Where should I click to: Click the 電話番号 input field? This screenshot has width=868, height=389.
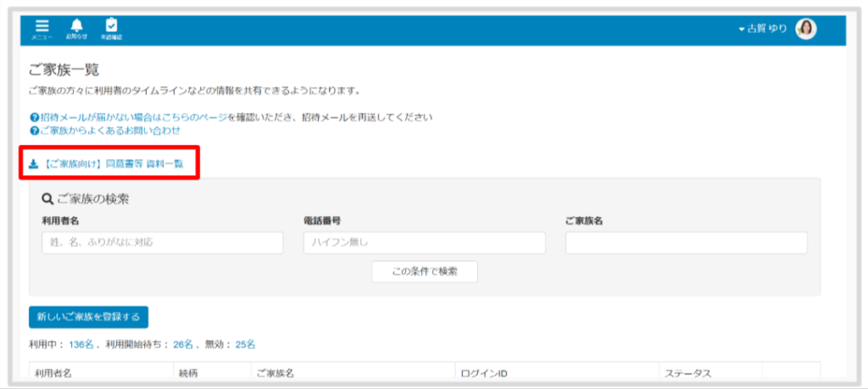click(x=425, y=243)
